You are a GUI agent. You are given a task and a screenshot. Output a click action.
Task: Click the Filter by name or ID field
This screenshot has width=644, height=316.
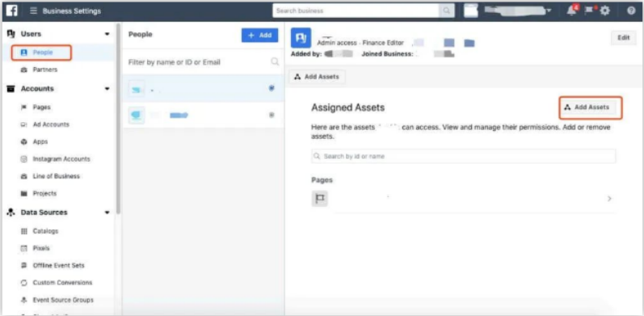(x=204, y=62)
